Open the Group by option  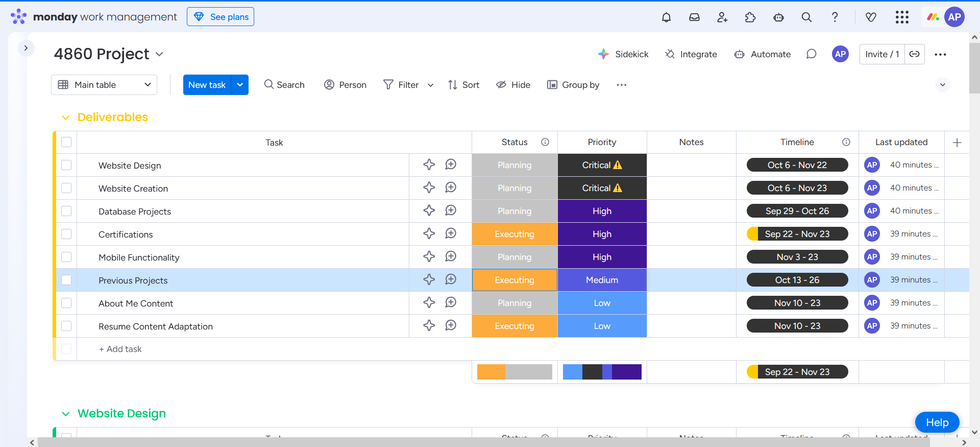(573, 85)
